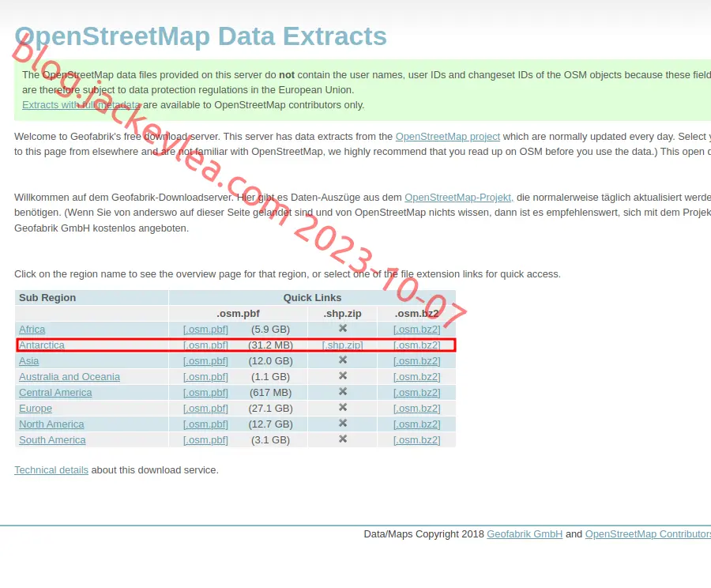Click unavailable shp.zip X for South America
The width and height of the screenshot is (711, 588).
click(x=343, y=439)
